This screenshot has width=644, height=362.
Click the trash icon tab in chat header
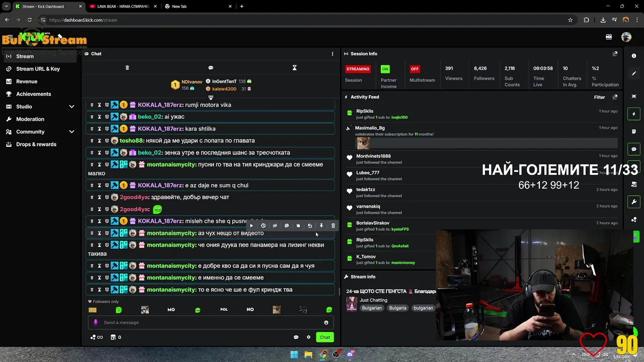coord(127,68)
